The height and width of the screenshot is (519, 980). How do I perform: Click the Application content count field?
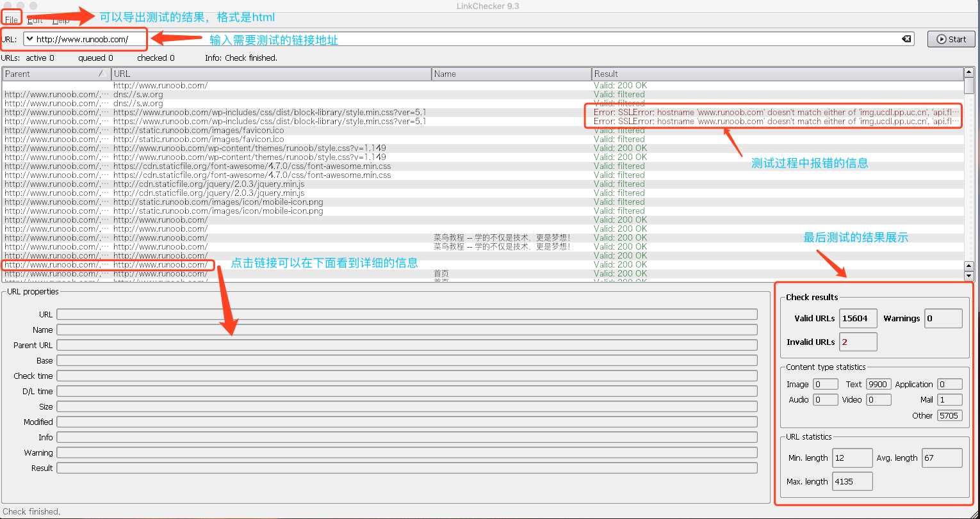949,384
